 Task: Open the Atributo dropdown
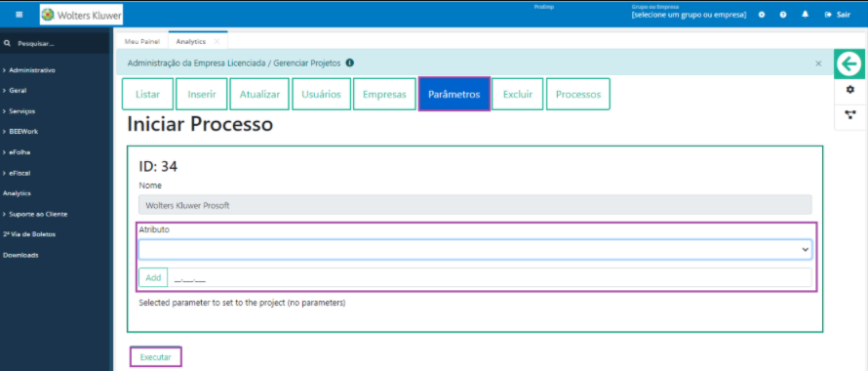(x=475, y=250)
